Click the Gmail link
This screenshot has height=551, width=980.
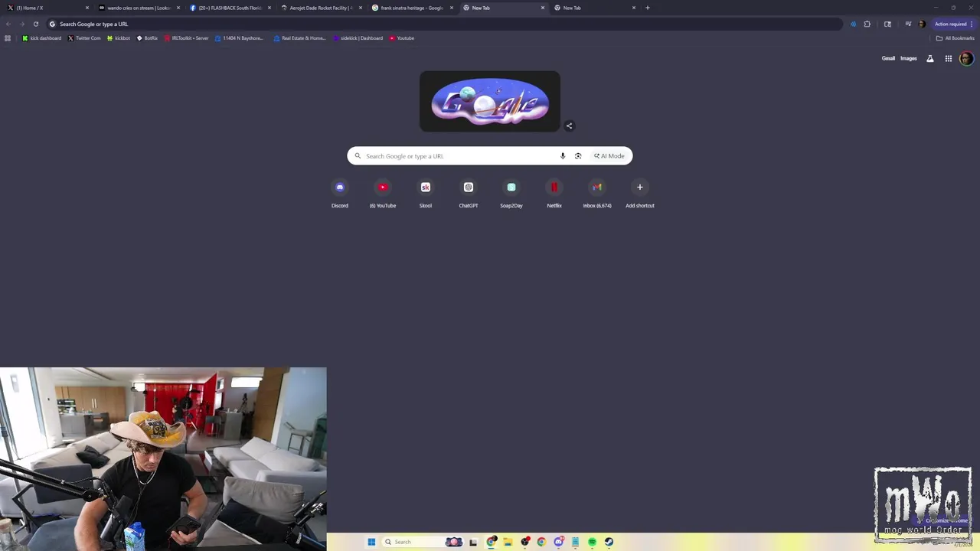tap(888, 58)
